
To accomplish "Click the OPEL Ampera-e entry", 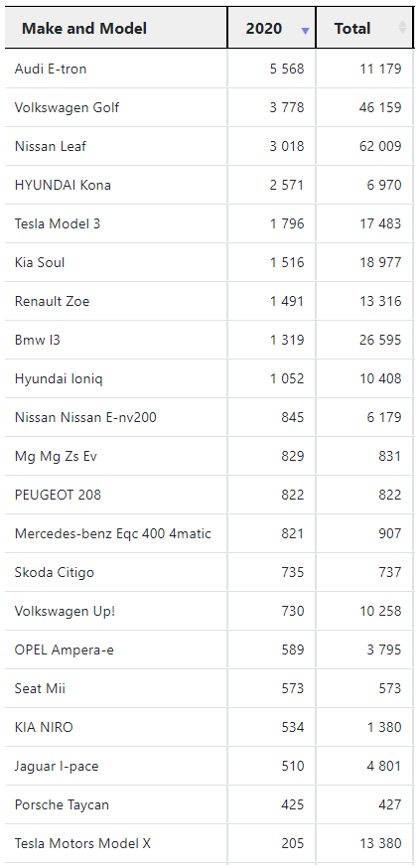I will click(x=65, y=650).
